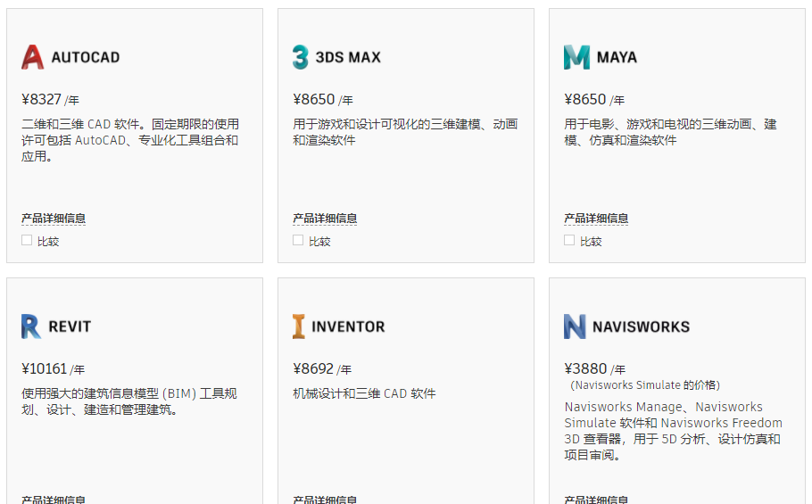Click the 3ds Max description about 游戏和设计可视化
Image resolution: width=812 pixels, height=504 pixels.
[405, 132]
